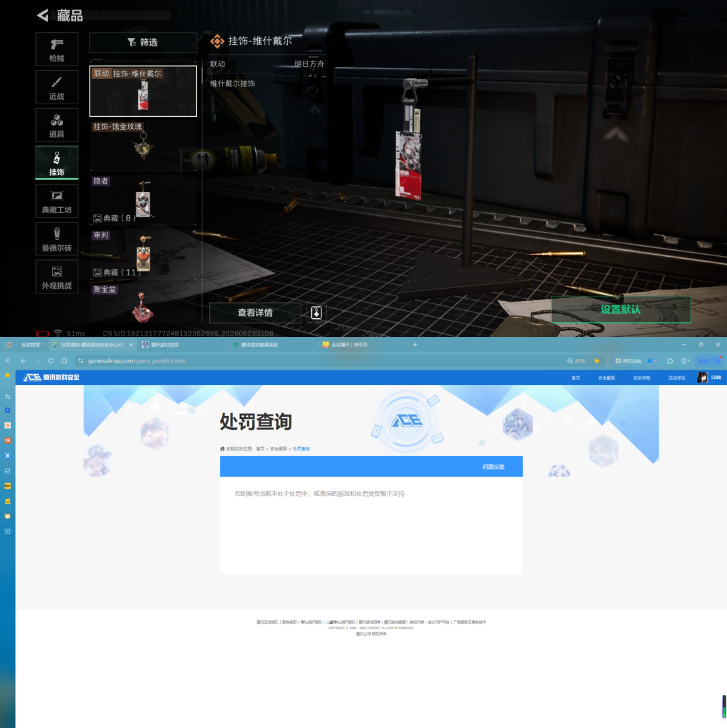Click the 明日方舟 collaboration text
Image resolution: width=727 pixels, height=728 pixels.
[309, 64]
